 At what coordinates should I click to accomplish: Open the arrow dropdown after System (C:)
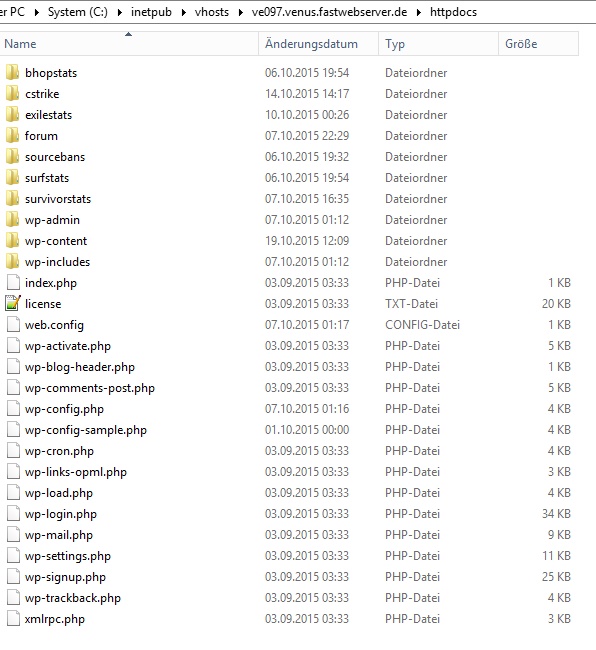click(x=119, y=12)
